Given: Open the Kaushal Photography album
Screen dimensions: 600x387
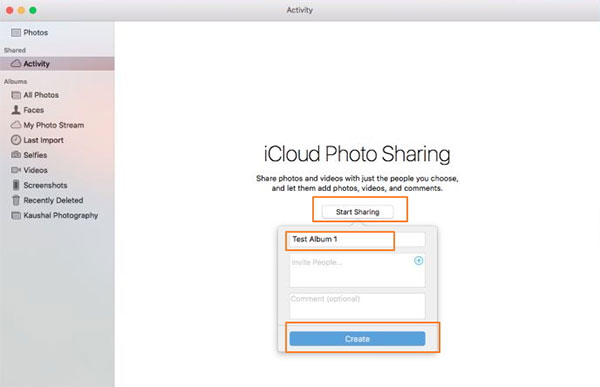Looking at the screenshot, I should tap(57, 215).
